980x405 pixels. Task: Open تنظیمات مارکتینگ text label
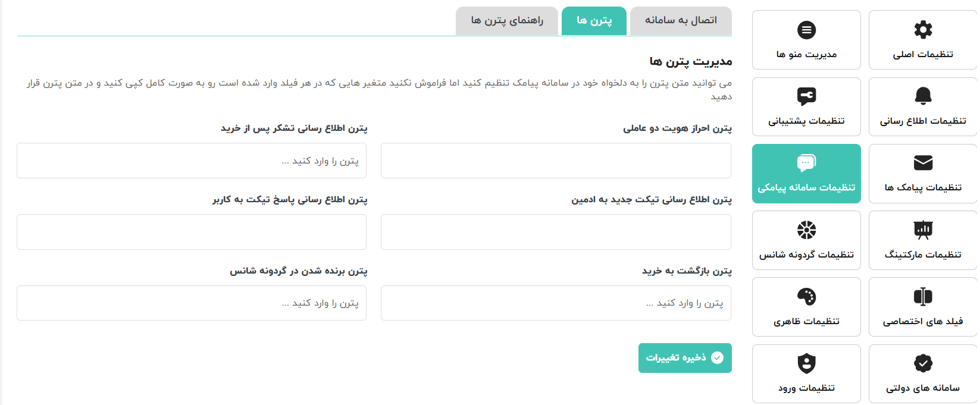923,255
